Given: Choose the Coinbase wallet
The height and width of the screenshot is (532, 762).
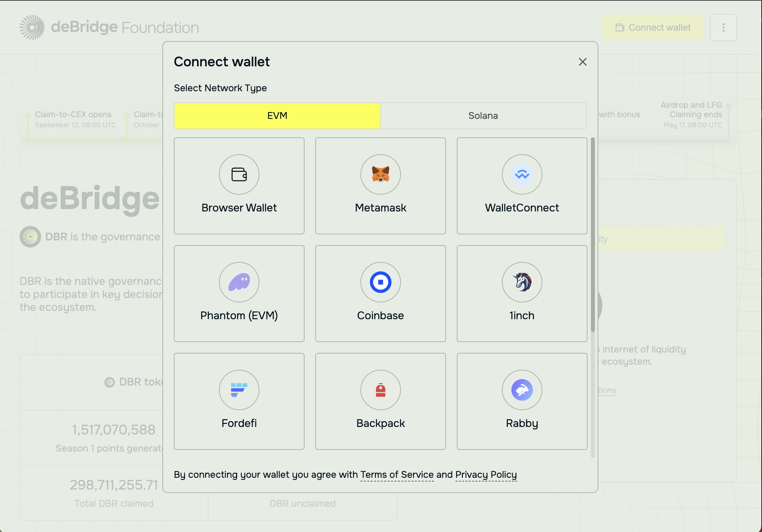Looking at the screenshot, I should [x=381, y=294].
